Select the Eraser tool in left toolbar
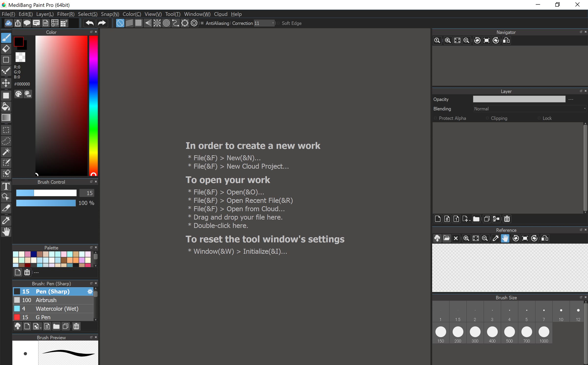The width and height of the screenshot is (588, 365). (6, 49)
